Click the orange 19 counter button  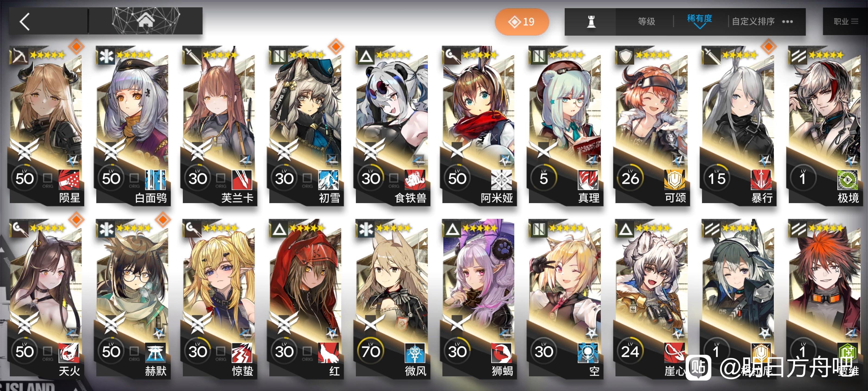(x=522, y=22)
